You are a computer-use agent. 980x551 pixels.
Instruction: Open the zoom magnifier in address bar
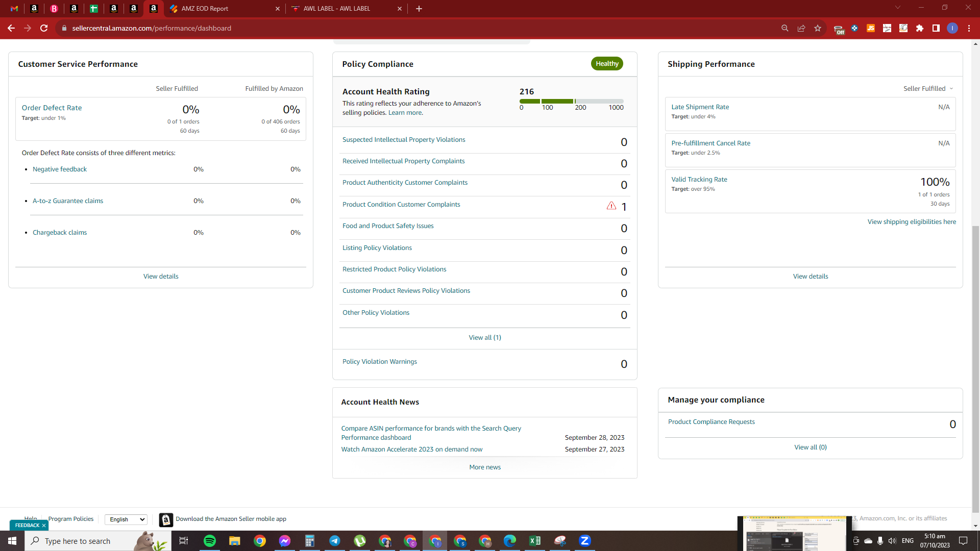coord(785,28)
